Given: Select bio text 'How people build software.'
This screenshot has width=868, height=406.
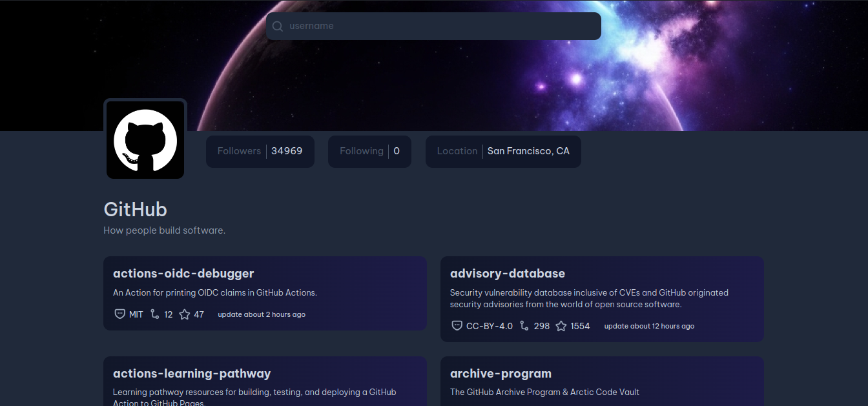Looking at the screenshot, I should point(165,230).
